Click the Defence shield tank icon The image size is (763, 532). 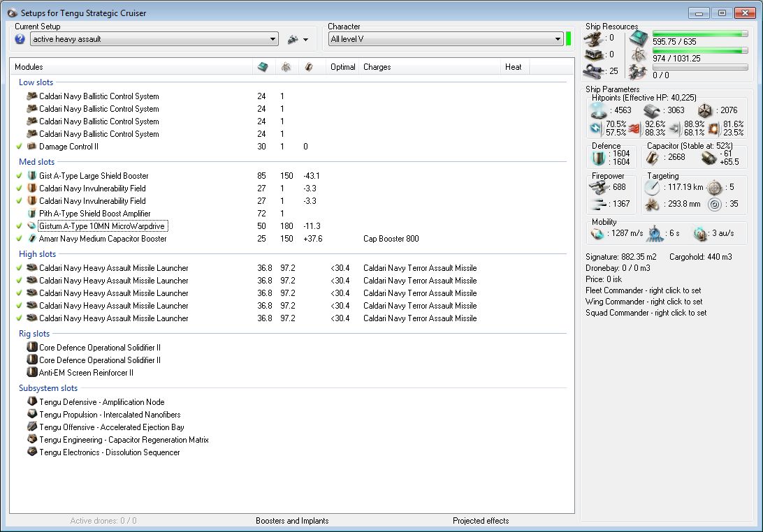point(598,158)
